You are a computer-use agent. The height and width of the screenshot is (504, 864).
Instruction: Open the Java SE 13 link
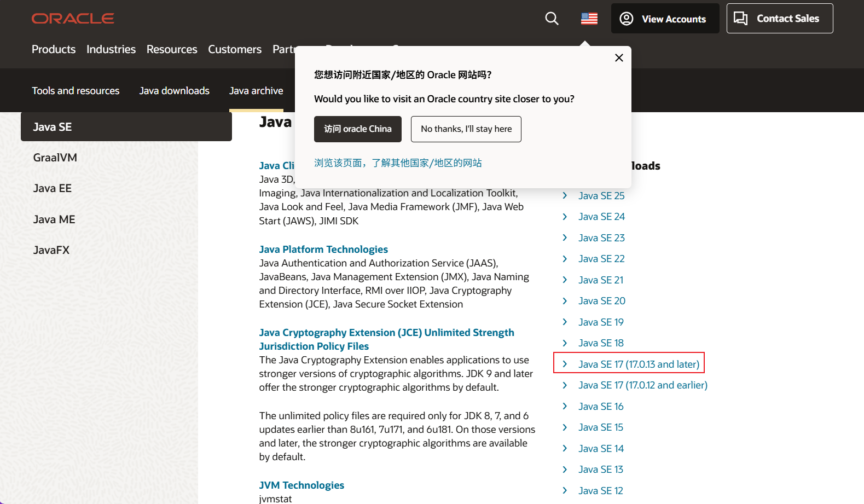pos(601,470)
